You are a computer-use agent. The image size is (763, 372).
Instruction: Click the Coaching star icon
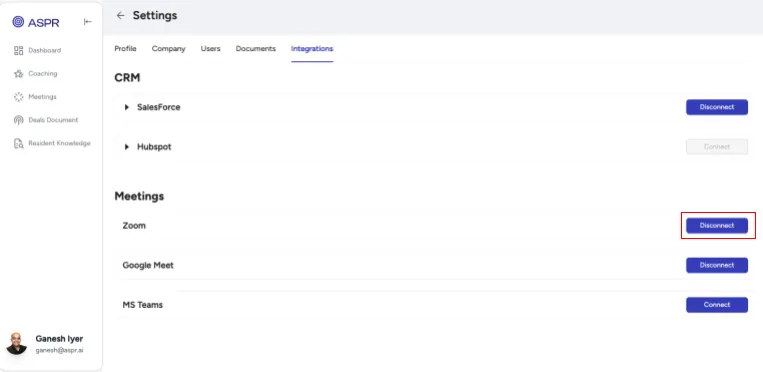pyautogui.click(x=18, y=74)
